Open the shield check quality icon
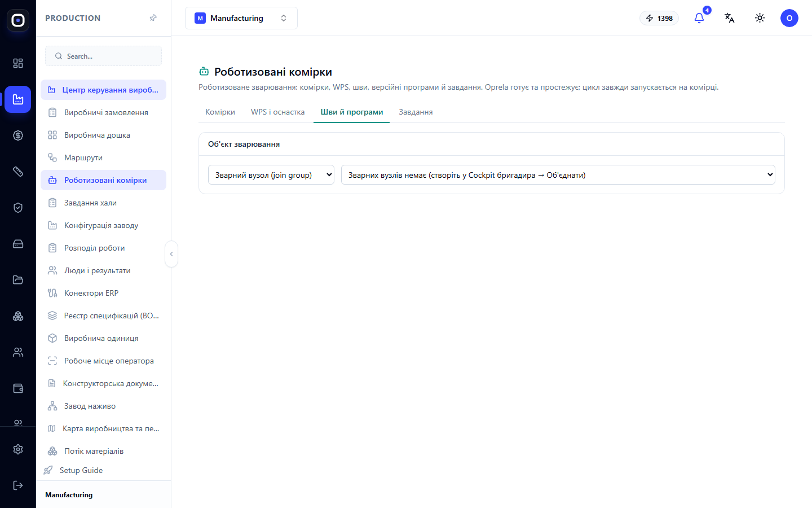This screenshot has height=508, width=812. pos(18,208)
